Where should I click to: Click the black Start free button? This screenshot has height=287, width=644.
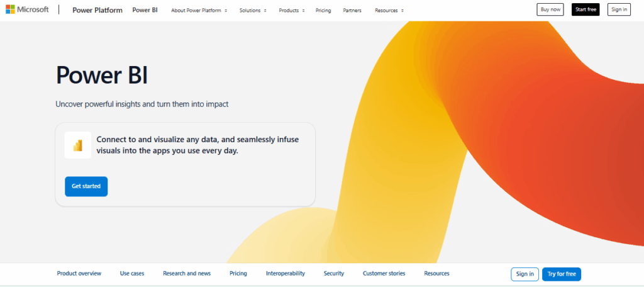586,9
